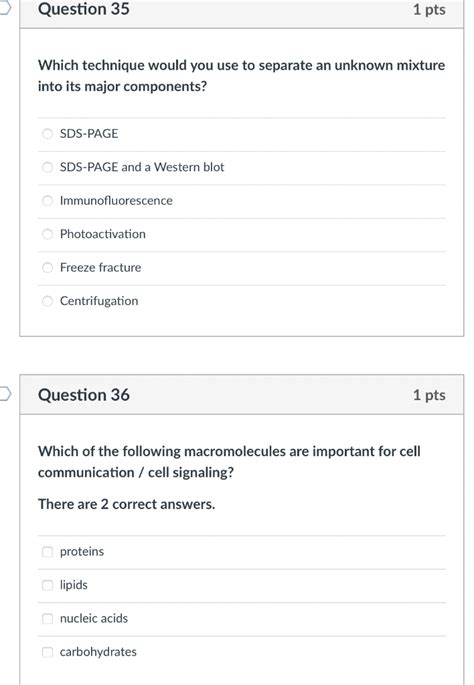474x685 pixels.
Task: Flag Question 36 with the bookmark icon
Action: pos(4,394)
